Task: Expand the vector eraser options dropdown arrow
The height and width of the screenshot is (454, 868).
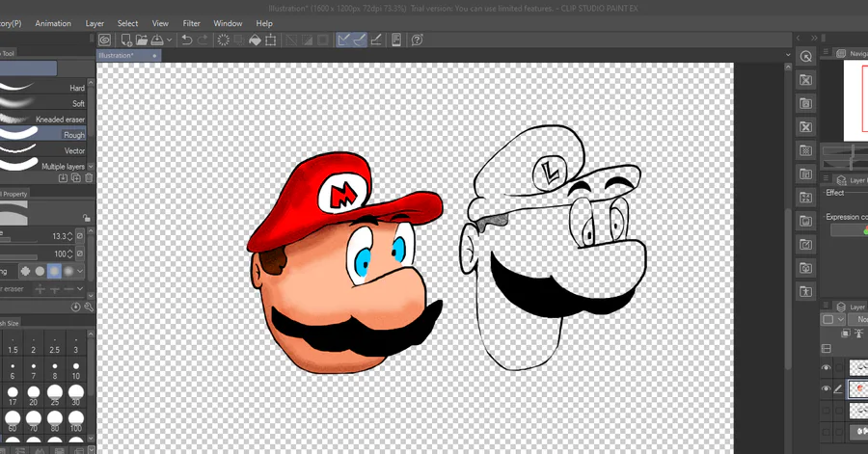Action: (x=80, y=288)
